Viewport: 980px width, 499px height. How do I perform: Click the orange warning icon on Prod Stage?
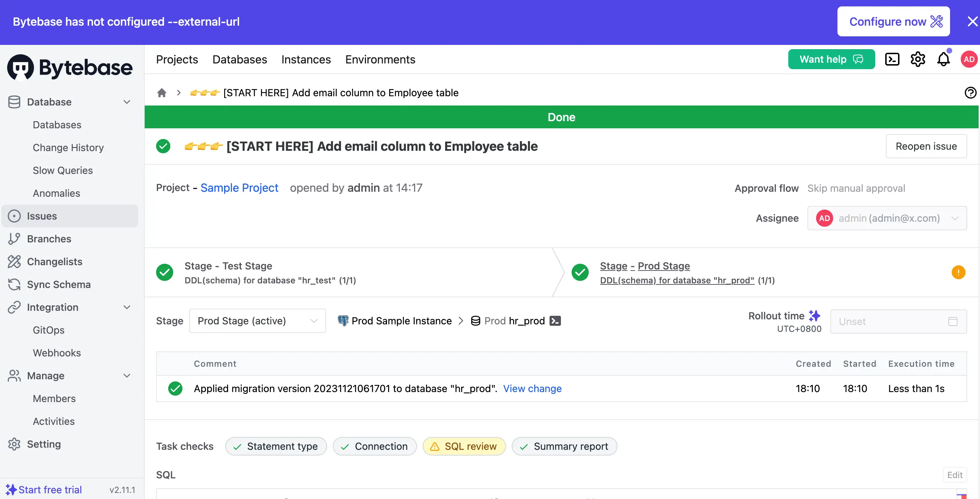click(x=958, y=272)
